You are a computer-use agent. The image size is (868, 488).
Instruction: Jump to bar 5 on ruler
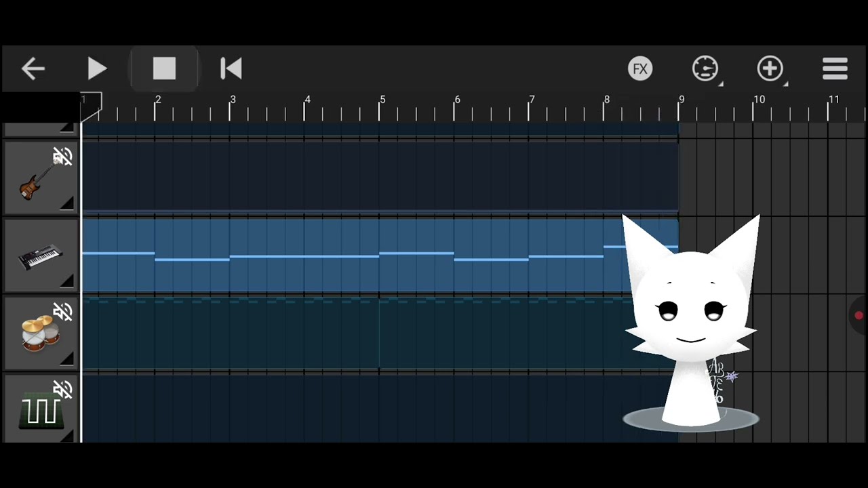click(382, 100)
